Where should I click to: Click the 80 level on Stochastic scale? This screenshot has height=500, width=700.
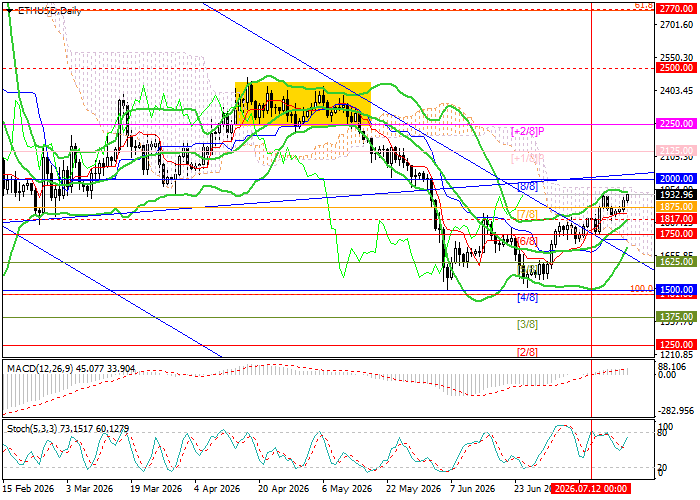point(662,433)
